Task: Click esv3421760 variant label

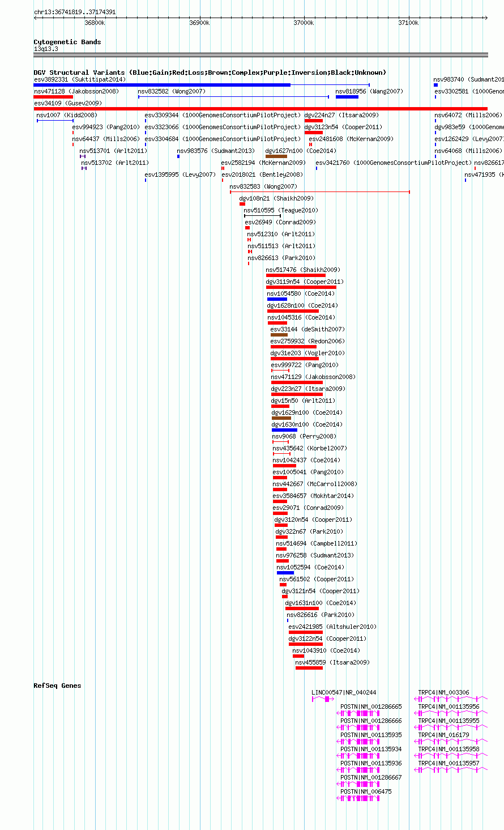Action: click(x=394, y=163)
